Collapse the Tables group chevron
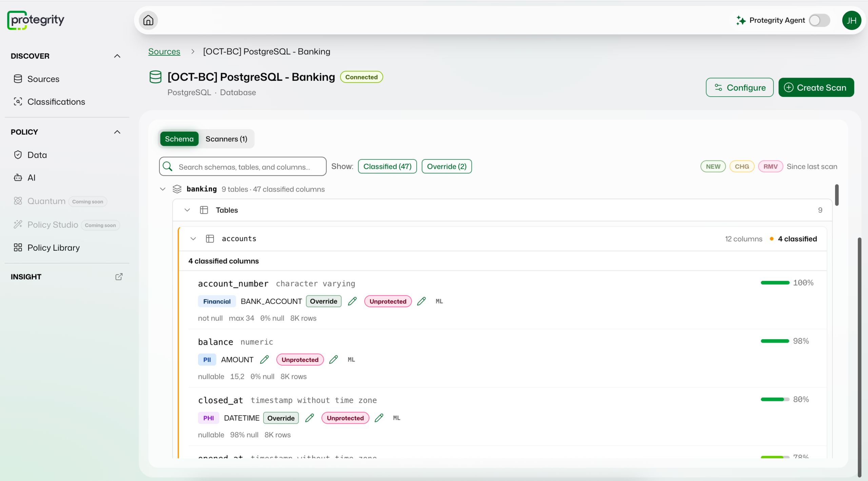This screenshot has width=868, height=481. 187,210
